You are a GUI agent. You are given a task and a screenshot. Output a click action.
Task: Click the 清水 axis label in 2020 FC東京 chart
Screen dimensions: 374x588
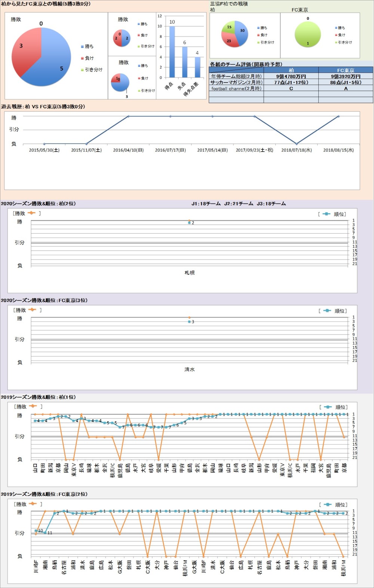(190, 369)
